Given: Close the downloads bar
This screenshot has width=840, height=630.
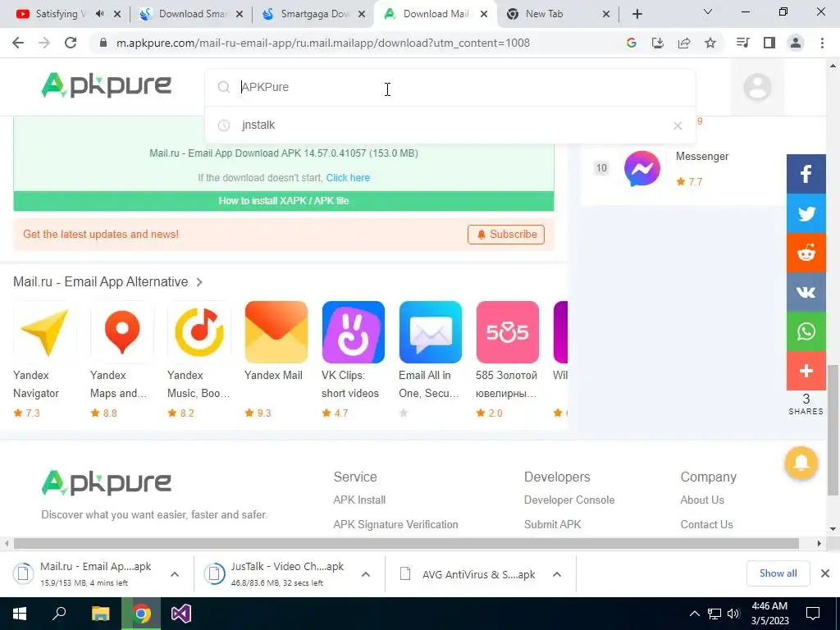Looking at the screenshot, I should coord(825,573).
